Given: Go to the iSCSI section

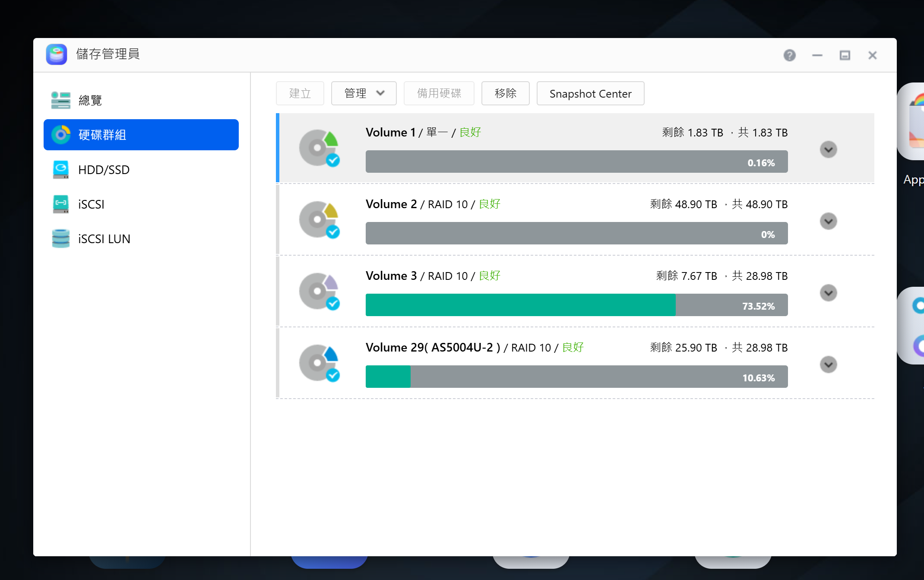Looking at the screenshot, I should [x=141, y=204].
